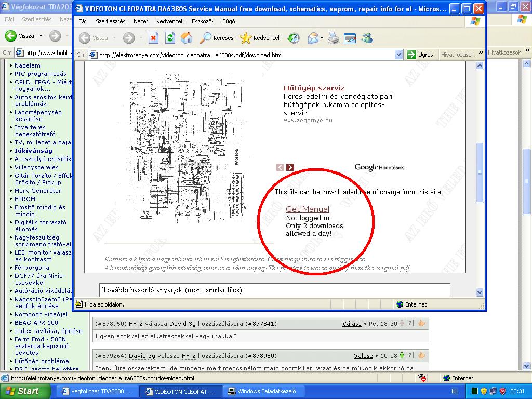This screenshot has width=532, height=399.
Task: Click the Mail envelope toolbar icon
Action: (x=313, y=38)
